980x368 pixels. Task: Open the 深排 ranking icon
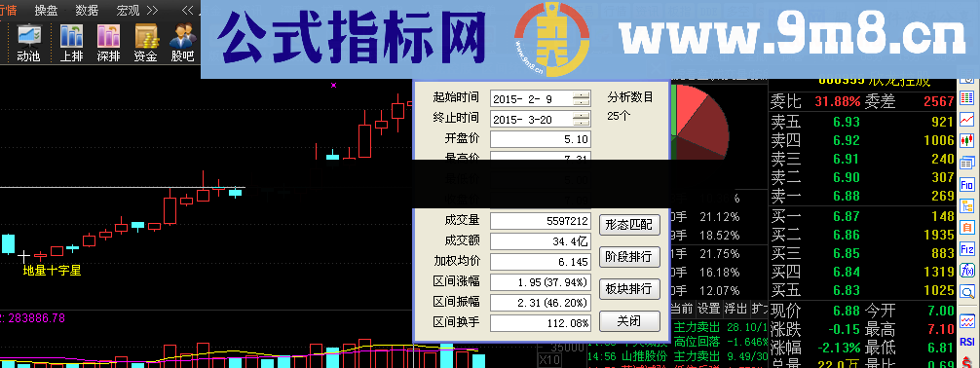[108, 43]
